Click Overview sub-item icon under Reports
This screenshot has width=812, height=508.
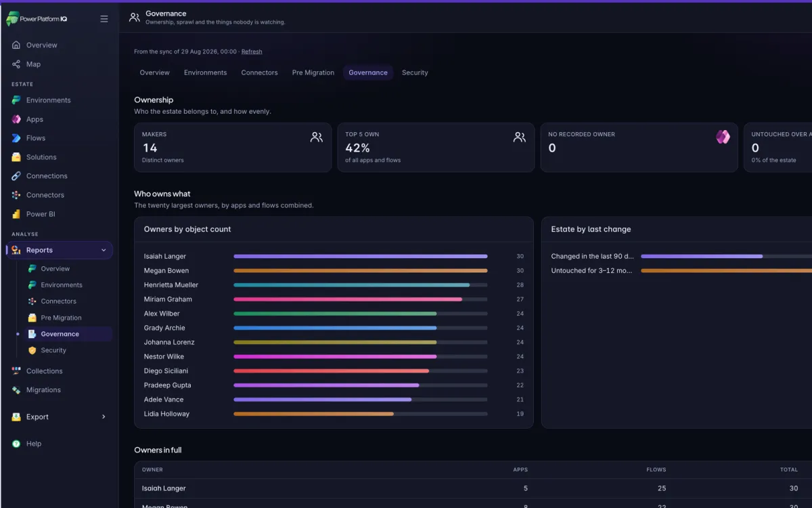click(32, 269)
